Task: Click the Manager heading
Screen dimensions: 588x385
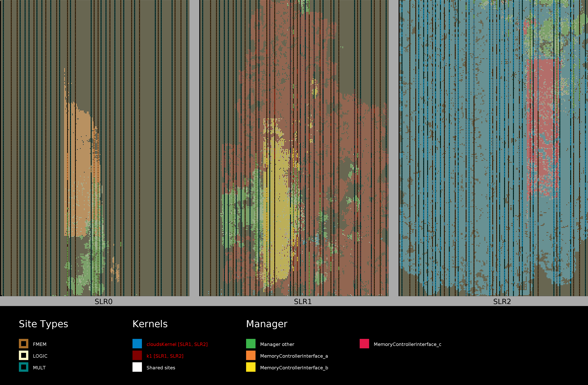Action: 267,324
